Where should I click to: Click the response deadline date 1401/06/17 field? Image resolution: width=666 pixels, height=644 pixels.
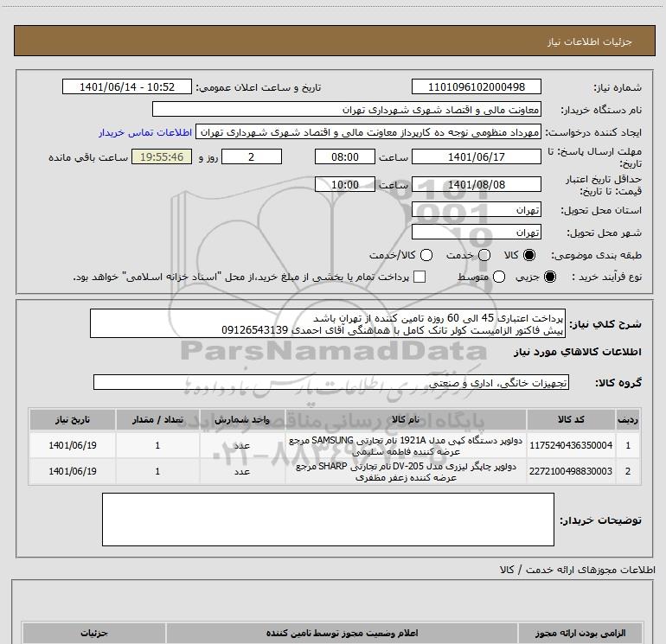click(476, 157)
